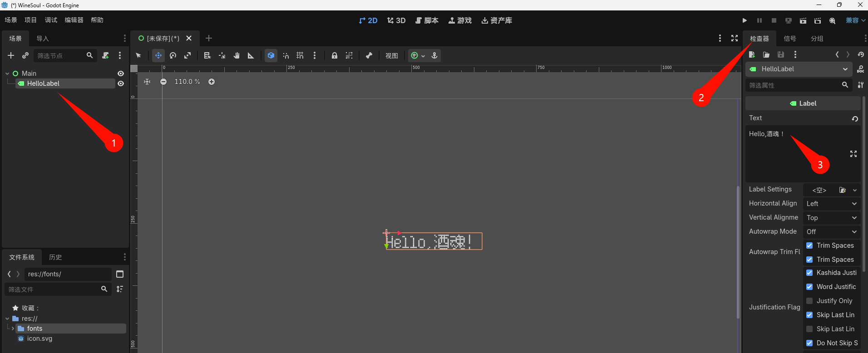Open the 调试 menu

coord(51,20)
